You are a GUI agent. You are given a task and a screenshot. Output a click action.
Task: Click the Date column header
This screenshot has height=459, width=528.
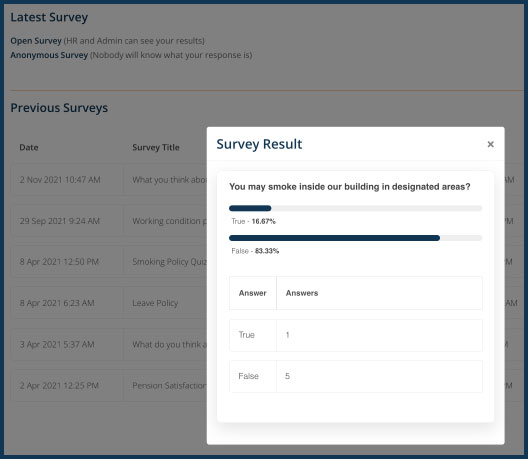(x=29, y=147)
